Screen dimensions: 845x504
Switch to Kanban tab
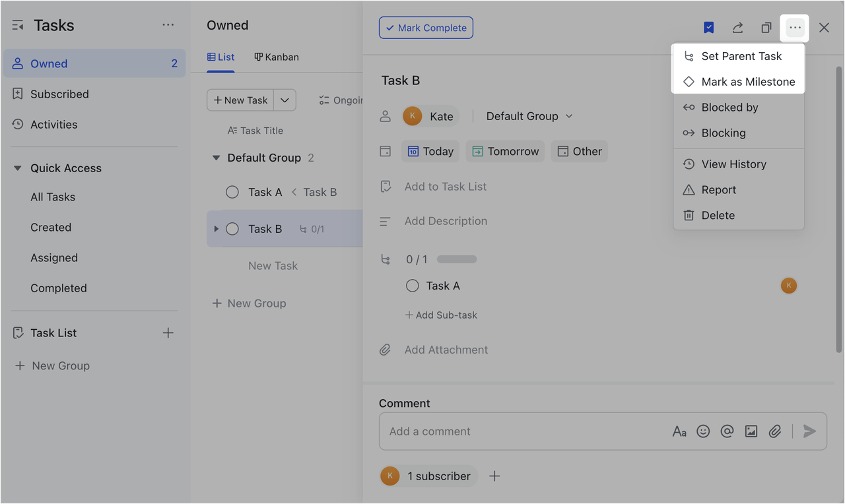[x=277, y=57]
